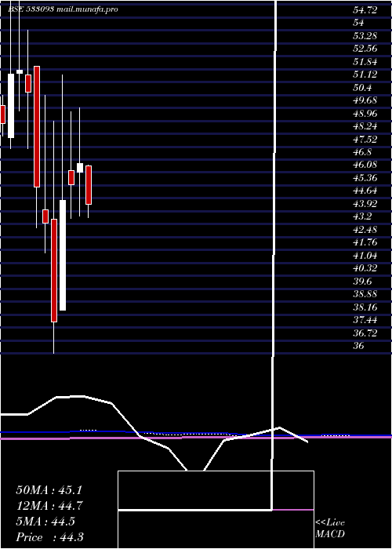Click the <<Live MACD label

click(x=330, y=529)
